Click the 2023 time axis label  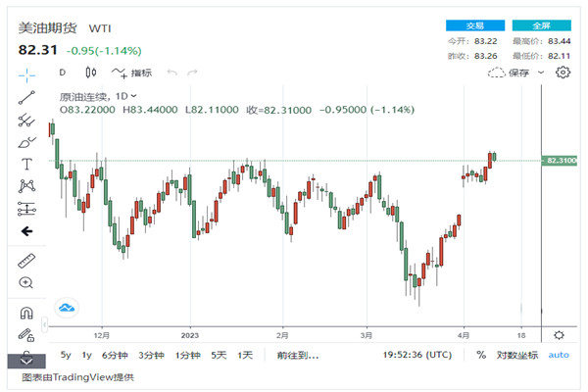pyautogui.click(x=190, y=335)
